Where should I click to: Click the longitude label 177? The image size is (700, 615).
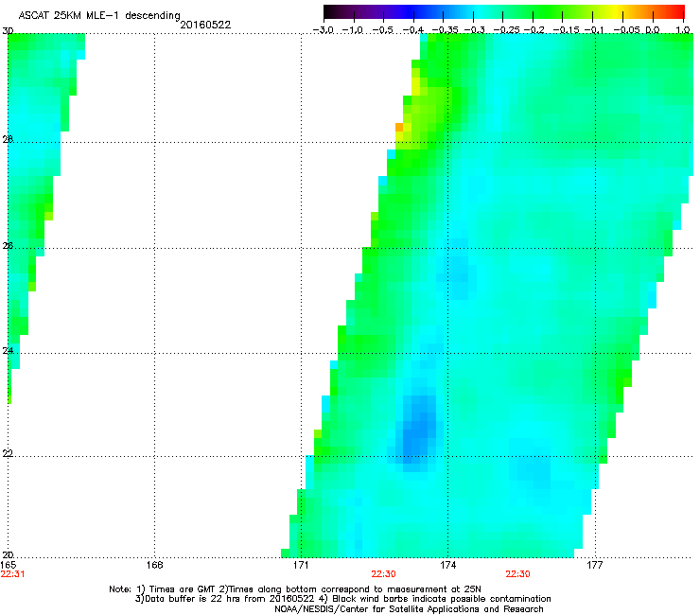pyautogui.click(x=595, y=565)
